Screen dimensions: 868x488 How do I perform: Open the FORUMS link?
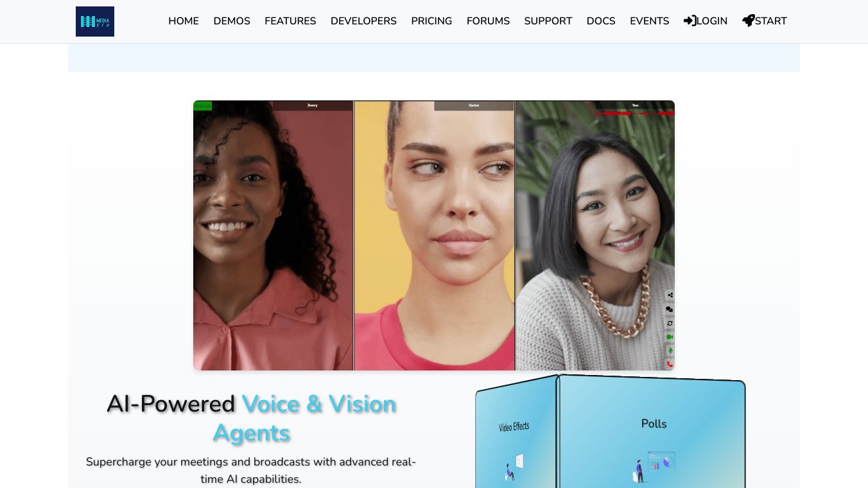click(488, 21)
